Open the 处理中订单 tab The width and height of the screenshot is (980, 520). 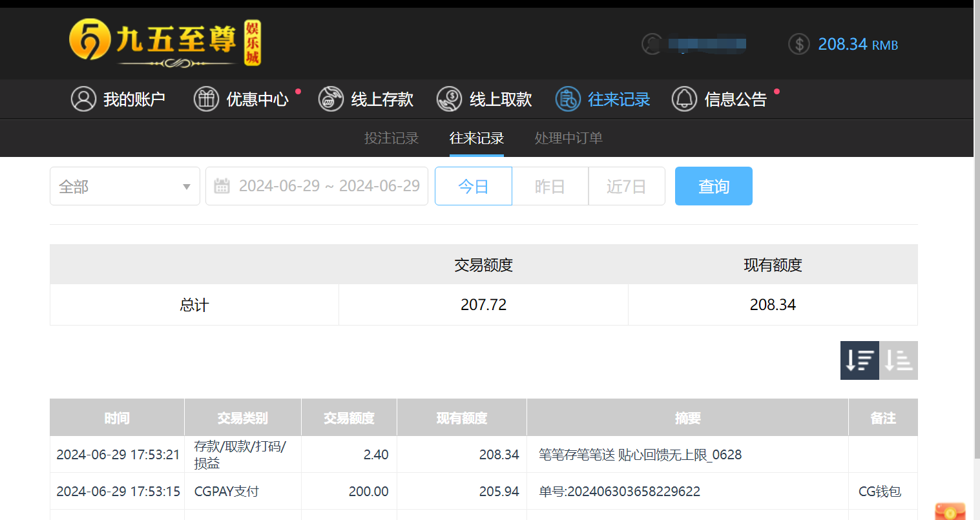coord(568,138)
